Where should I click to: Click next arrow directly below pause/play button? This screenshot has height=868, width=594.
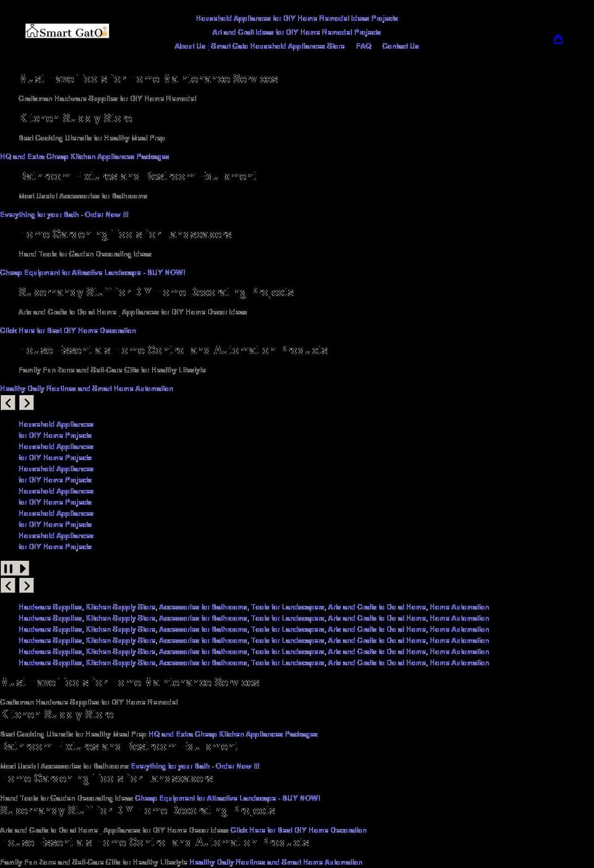(27, 585)
